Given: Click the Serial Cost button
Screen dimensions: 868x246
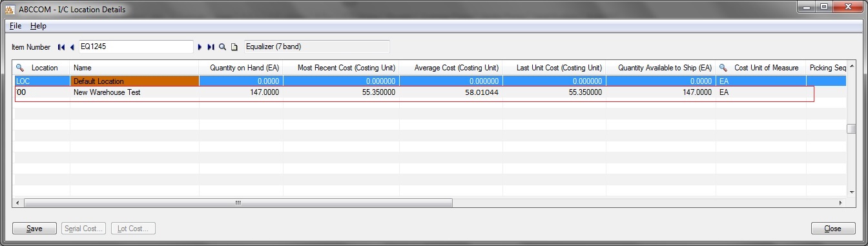Looking at the screenshot, I should (x=83, y=229).
